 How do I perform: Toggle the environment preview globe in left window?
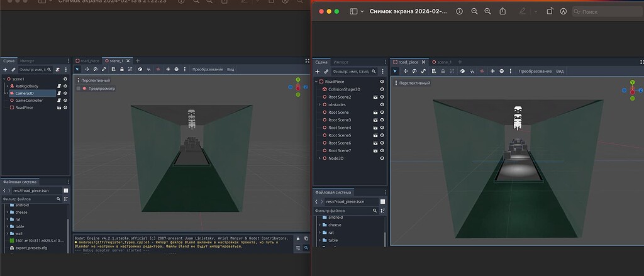coord(177,69)
